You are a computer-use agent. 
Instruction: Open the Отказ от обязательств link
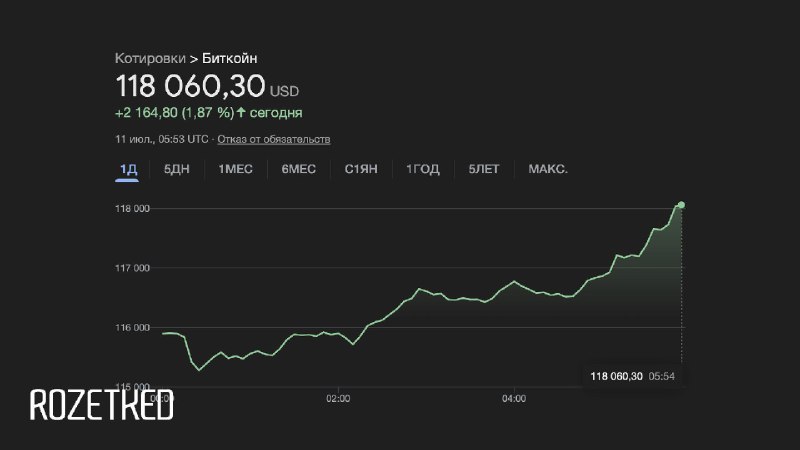(x=274, y=139)
